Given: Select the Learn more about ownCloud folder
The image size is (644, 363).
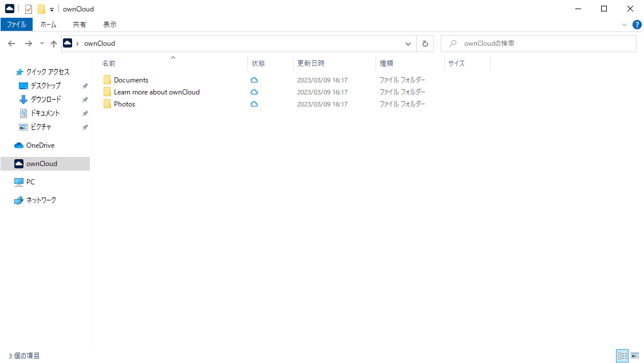Looking at the screenshot, I should [x=156, y=92].
